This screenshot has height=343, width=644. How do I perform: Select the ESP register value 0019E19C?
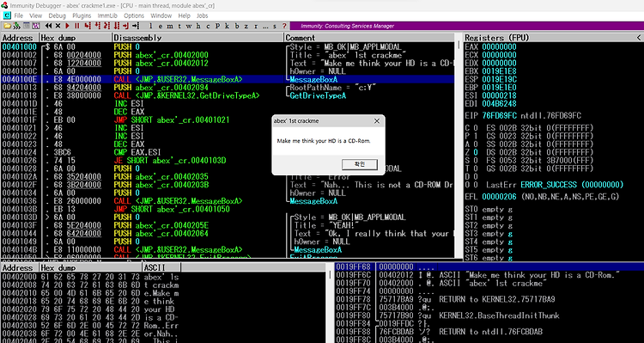coord(499,79)
